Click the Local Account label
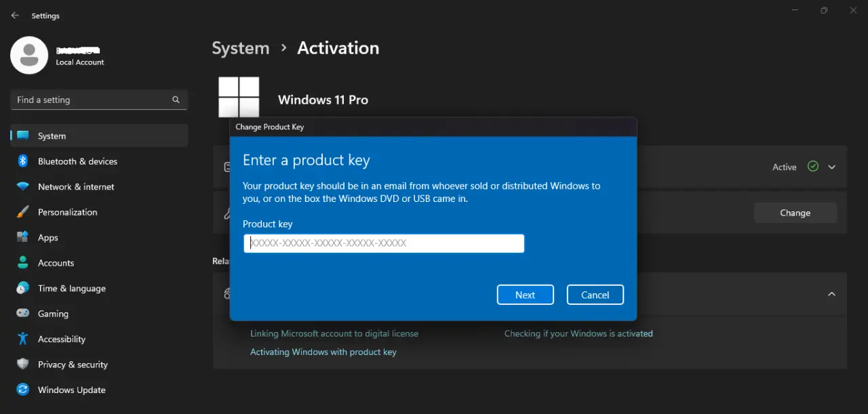Image resolution: width=868 pixels, height=414 pixels. click(80, 62)
